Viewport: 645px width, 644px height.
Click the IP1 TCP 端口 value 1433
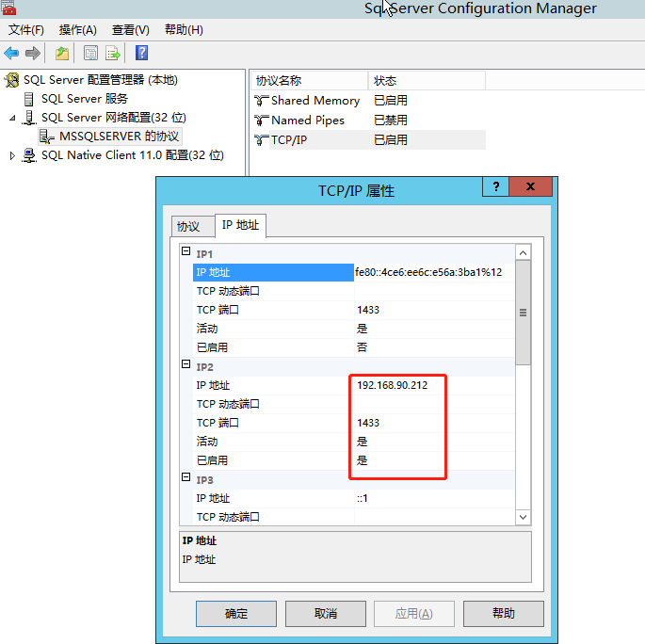[368, 310]
